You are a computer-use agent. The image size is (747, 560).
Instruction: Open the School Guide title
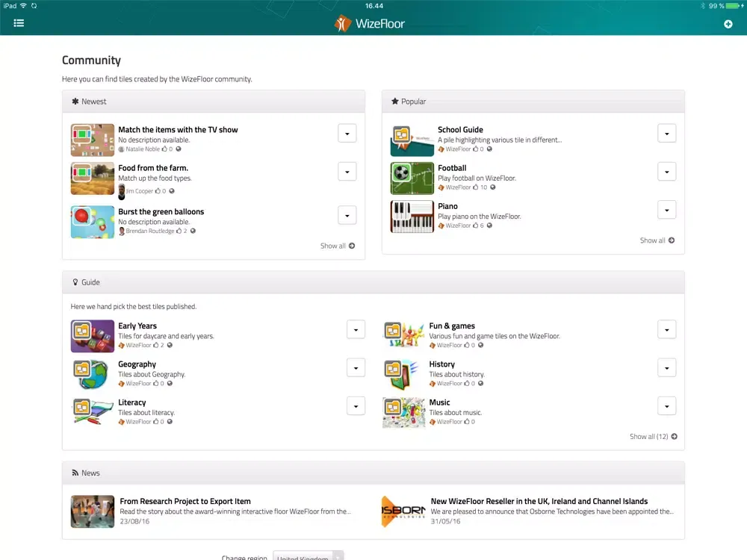pos(460,130)
